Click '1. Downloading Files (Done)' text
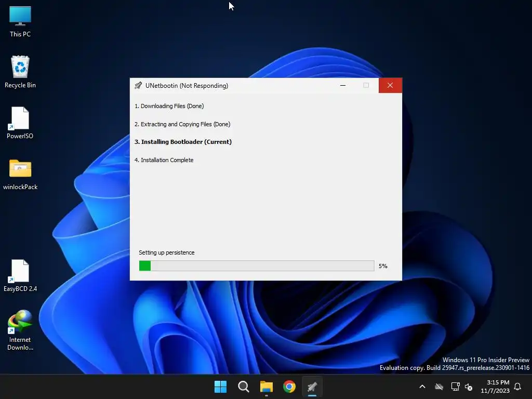Viewport: 532px width, 399px height. [x=169, y=106]
